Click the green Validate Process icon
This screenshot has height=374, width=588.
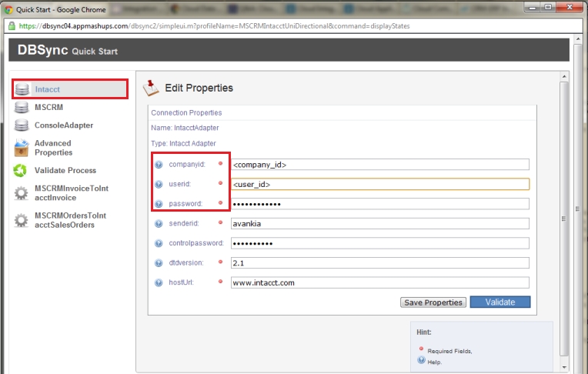point(22,171)
